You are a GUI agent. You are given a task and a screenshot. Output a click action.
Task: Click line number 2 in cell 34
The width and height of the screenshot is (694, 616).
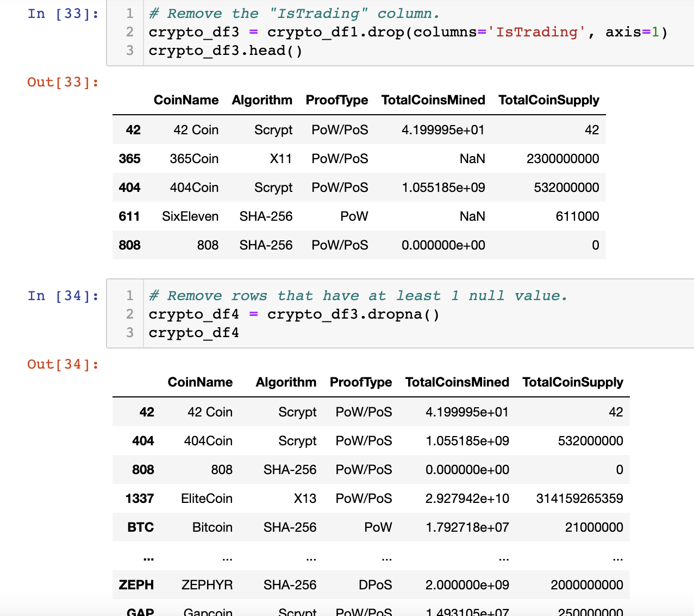pyautogui.click(x=129, y=314)
